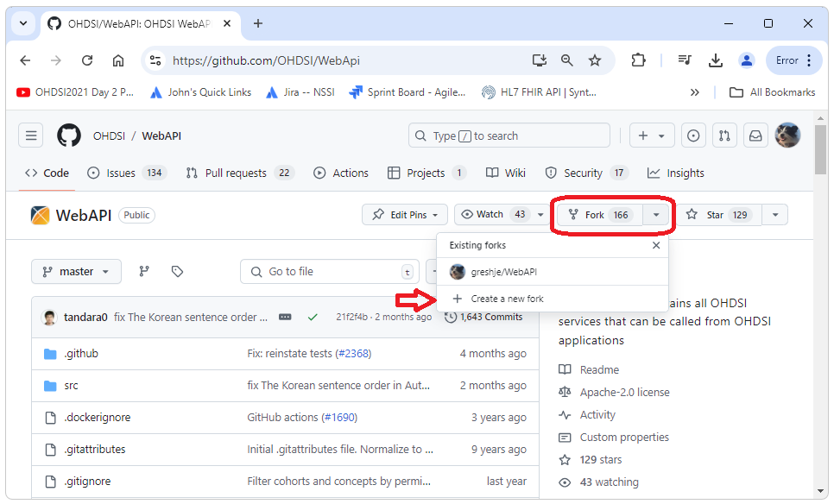The height and width of the screenshot is (504, 834).
Task: Open the GitHub issues shortcut icon
Action: point(693,135)
